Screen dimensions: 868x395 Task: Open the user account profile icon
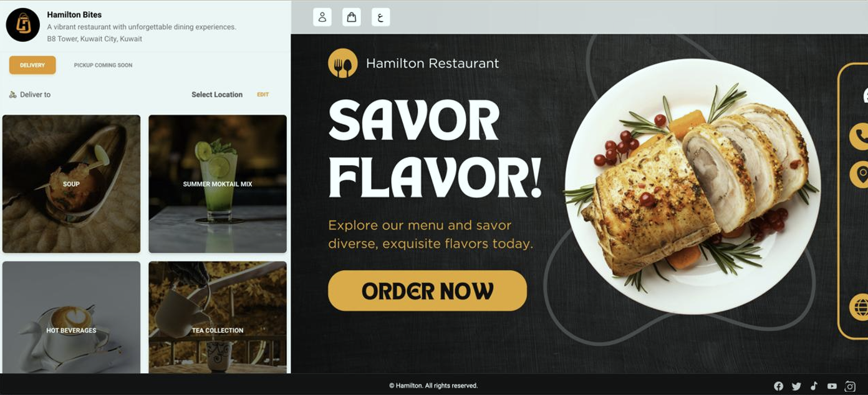tap(322, 17)
